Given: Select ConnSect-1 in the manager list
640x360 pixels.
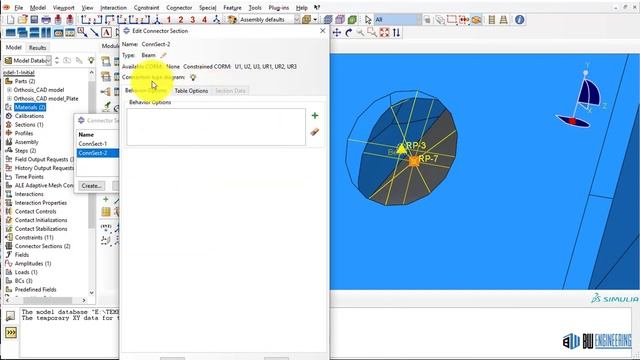Looking at the screenshot, I should [93, 144].
